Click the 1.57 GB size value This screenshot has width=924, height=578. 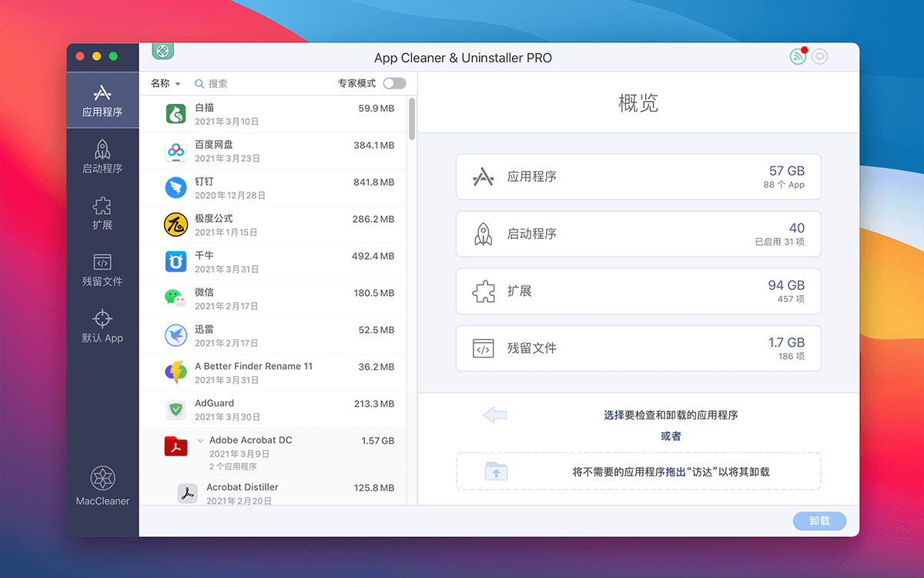(x=378, y=441)
